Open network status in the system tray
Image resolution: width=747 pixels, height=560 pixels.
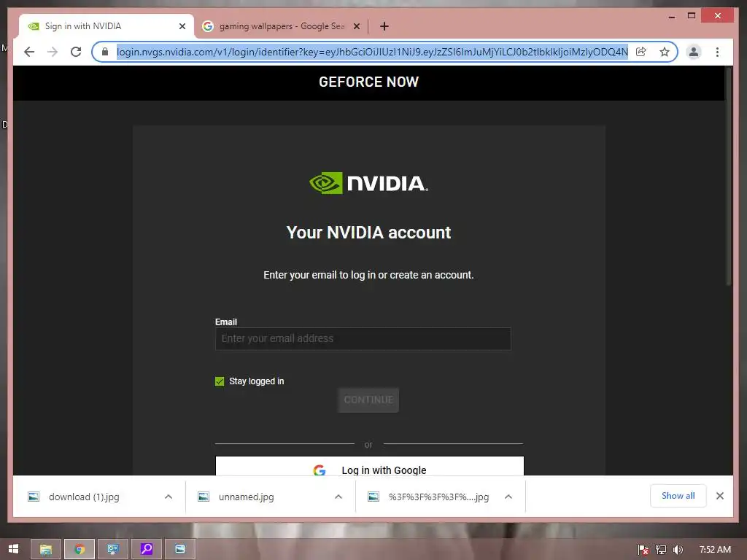pyautogui.click(x=660, y=550)
